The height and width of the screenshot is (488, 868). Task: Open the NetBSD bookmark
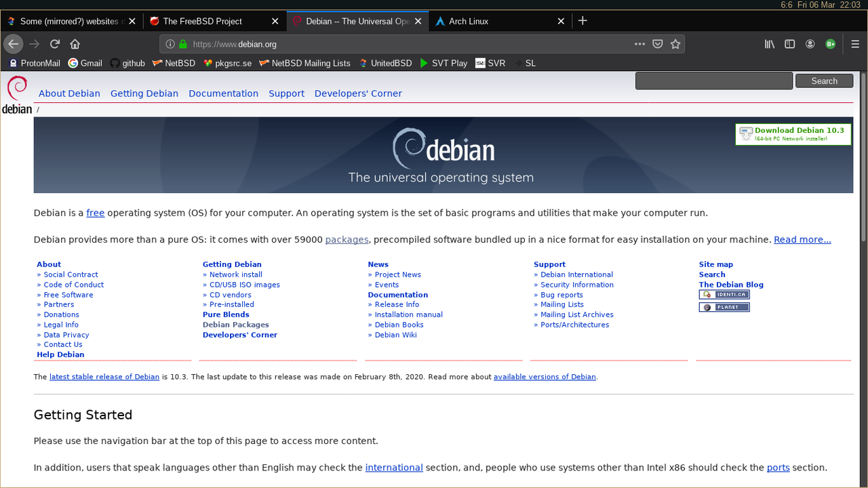[x=174, y=63]
